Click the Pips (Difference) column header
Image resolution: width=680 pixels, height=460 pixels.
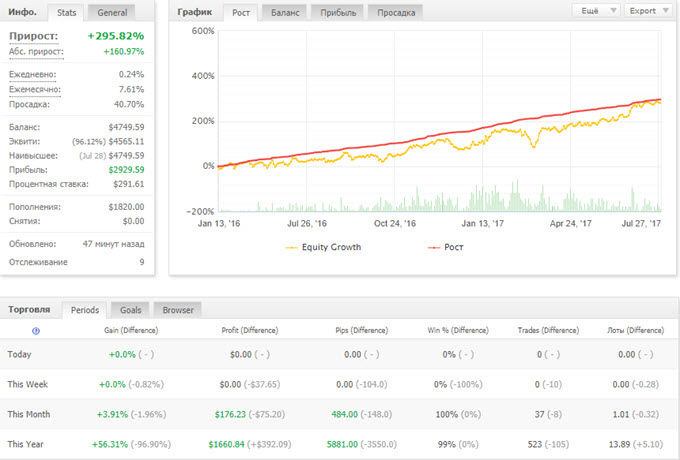click(x=362, y=330)
